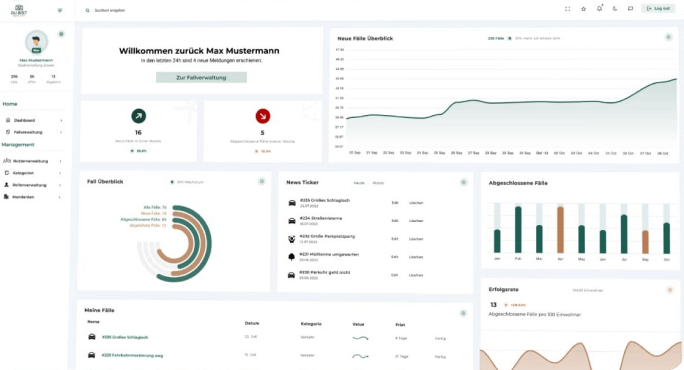Click car icon of #234 Straßenlaterne
Viewport: 684px width, 370px height.
[292, 221]
